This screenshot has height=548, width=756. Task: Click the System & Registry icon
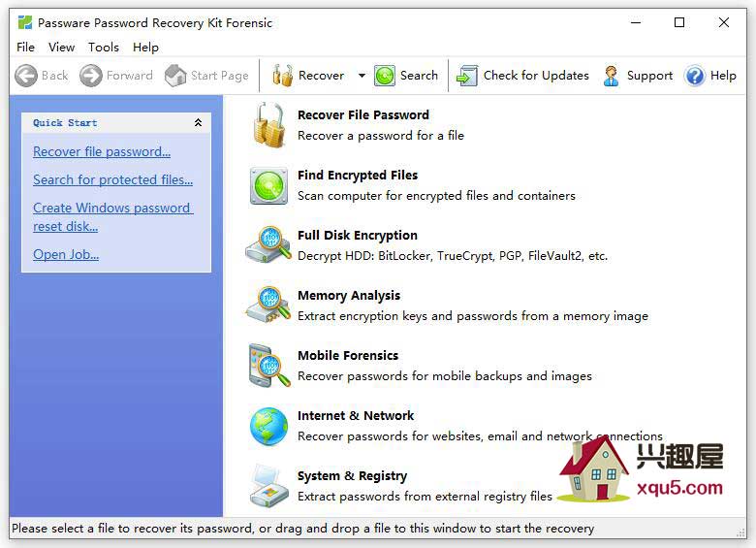point(269,486)
